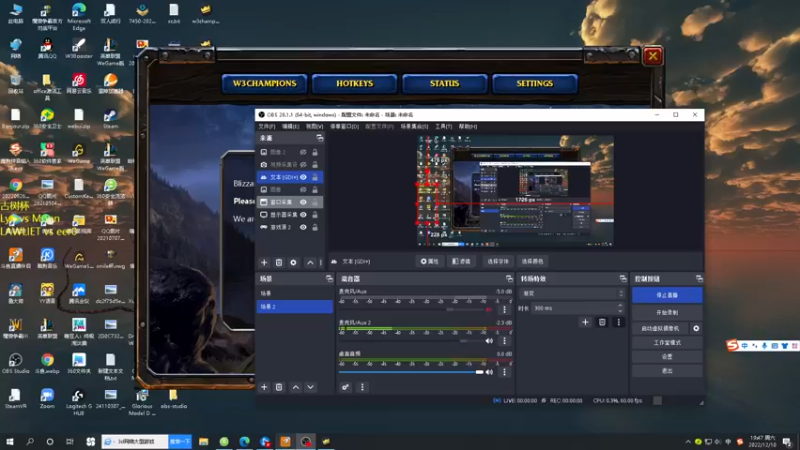Viewport: 800px width, 450px height.
Task: Start the virtual camera button in Controls
Action: point(661,329)
